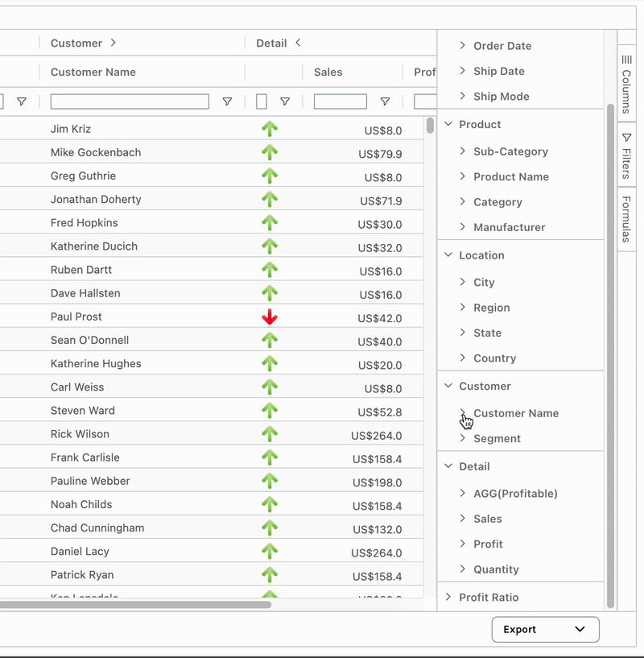Click the red down arrow for Paul Prost
This screenshot has height=658, width=644.
pos(270,317)
